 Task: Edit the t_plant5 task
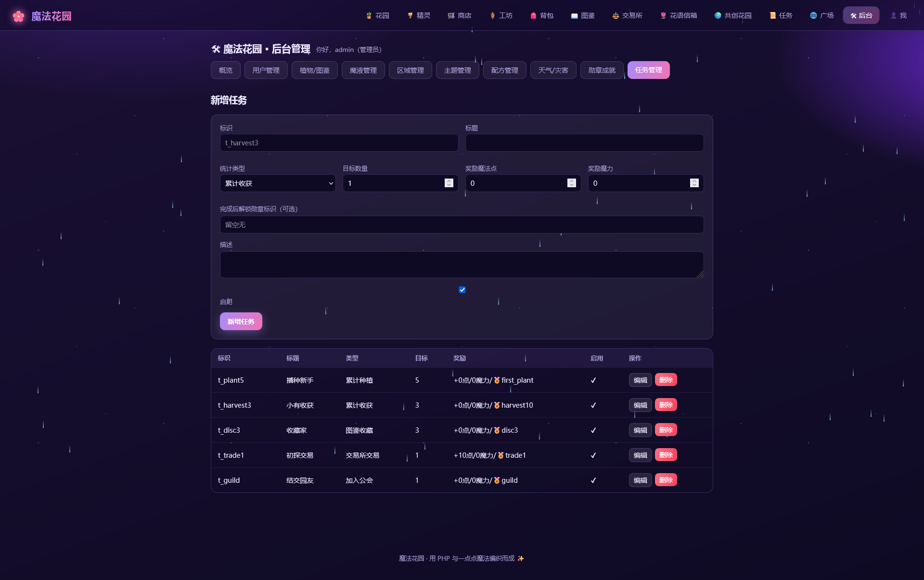click(641, 380)
